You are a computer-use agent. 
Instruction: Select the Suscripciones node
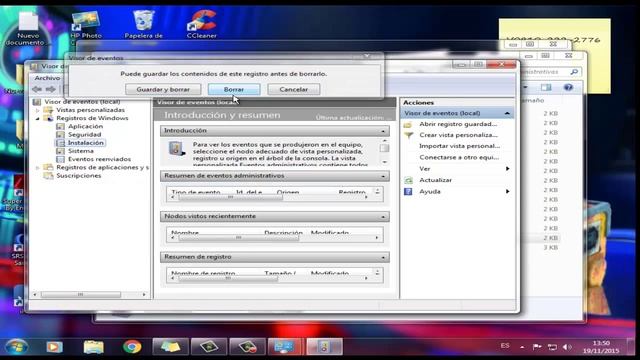[78, 176]
